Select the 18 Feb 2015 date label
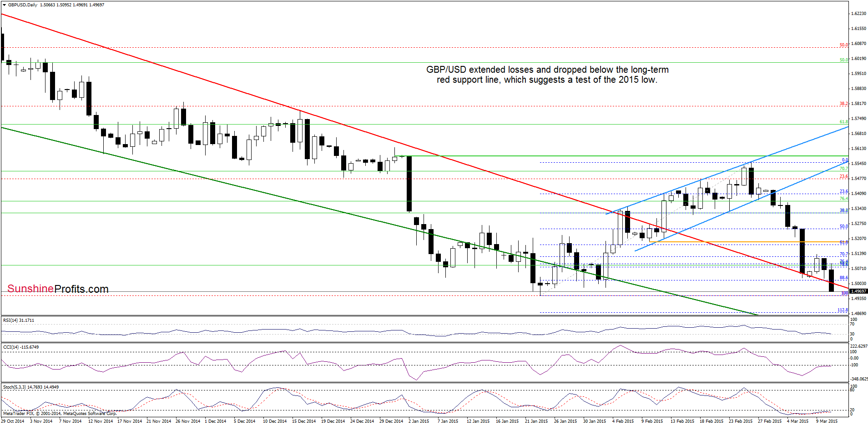This screenshot has height=425, width=868. click(712, 421)
